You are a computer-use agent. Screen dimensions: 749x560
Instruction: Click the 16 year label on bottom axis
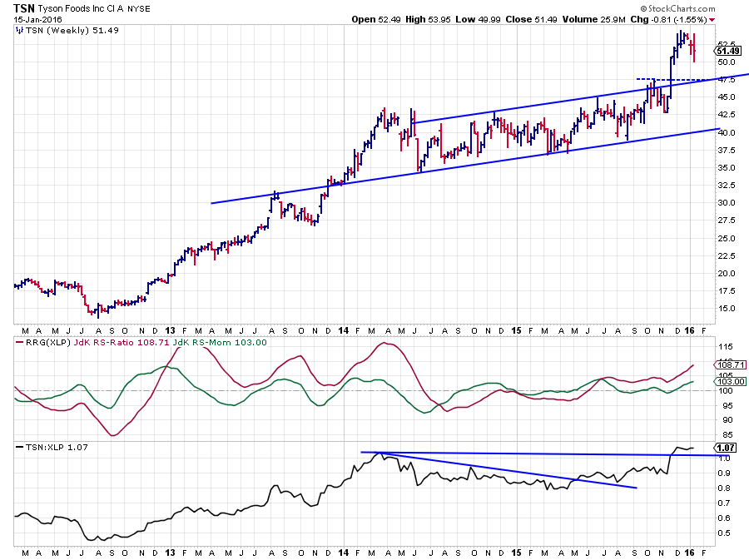pyautogui.click(x=689, y=553)
